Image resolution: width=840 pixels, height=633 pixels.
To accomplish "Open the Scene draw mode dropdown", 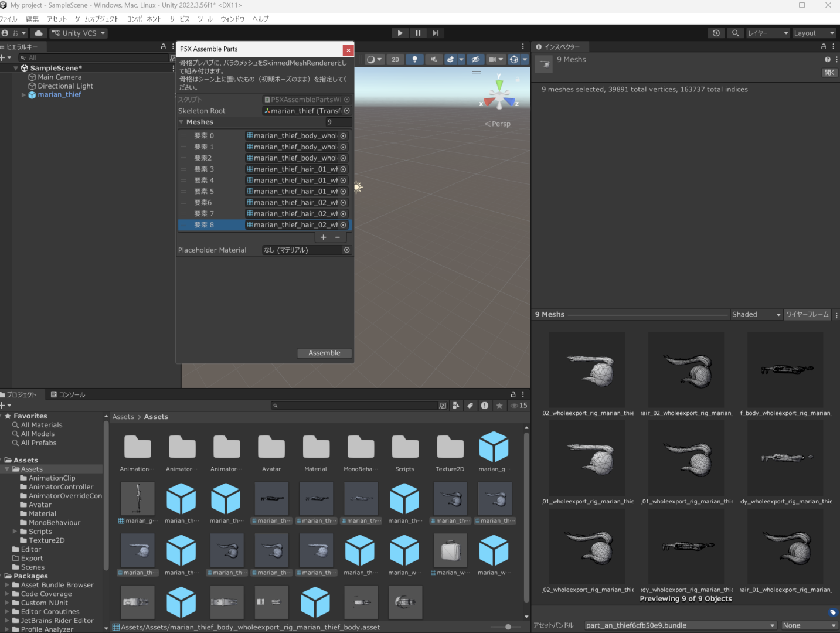I will [374, 59].
